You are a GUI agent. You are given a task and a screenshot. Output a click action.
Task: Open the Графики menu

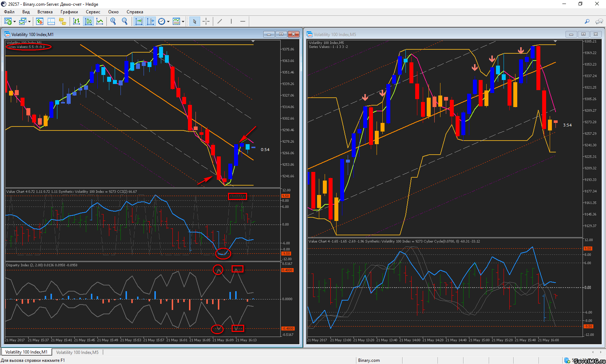click(x=69, y=12)
